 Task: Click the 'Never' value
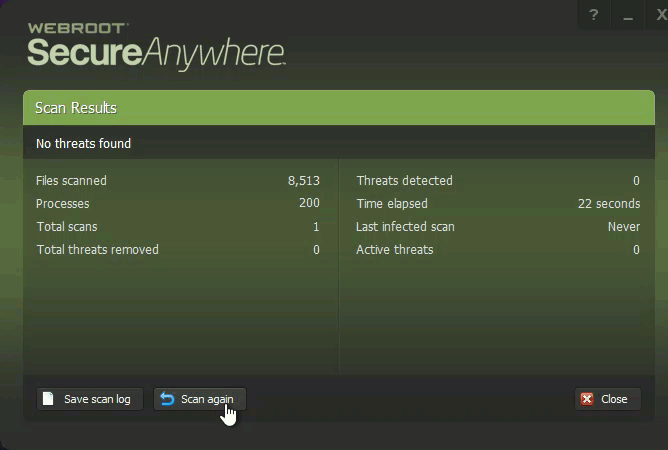624,227
